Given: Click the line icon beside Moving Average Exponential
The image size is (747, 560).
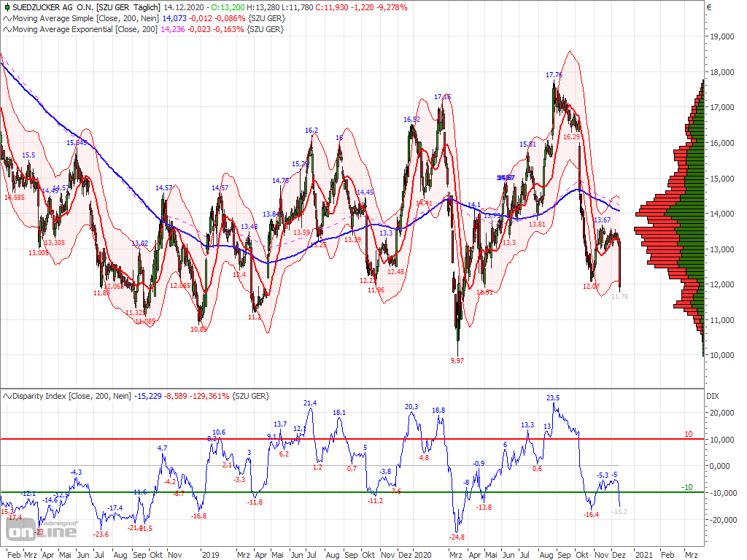Looking at the screenshot, I should [x=7, y=29].
